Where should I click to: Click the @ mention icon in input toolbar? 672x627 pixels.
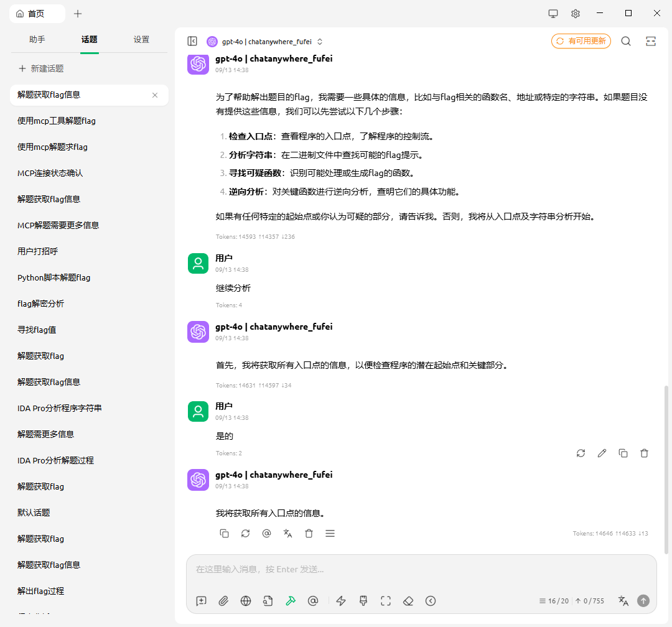pos(313,601)
